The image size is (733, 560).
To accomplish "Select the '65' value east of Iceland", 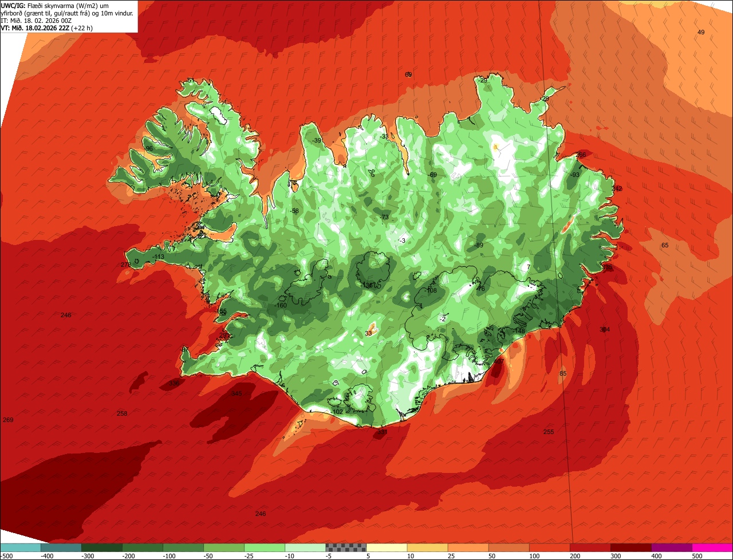I will click(x=665, y=245).
